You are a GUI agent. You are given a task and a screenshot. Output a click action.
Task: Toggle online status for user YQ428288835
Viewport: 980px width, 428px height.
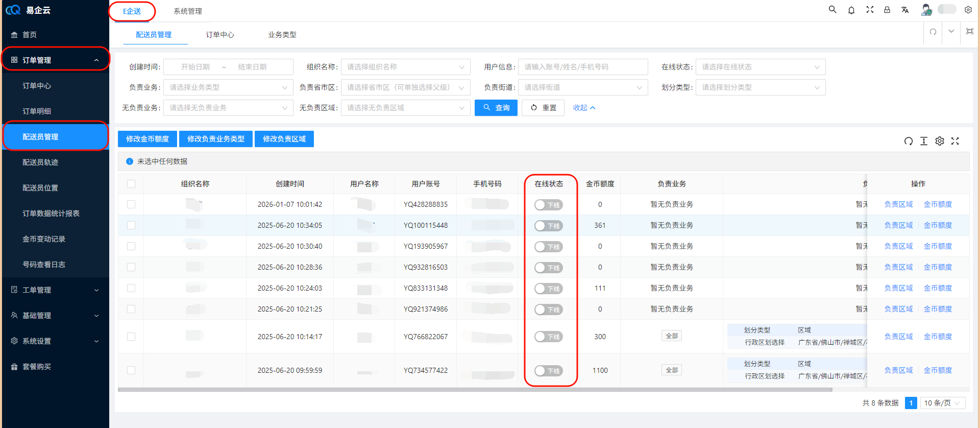548,205
